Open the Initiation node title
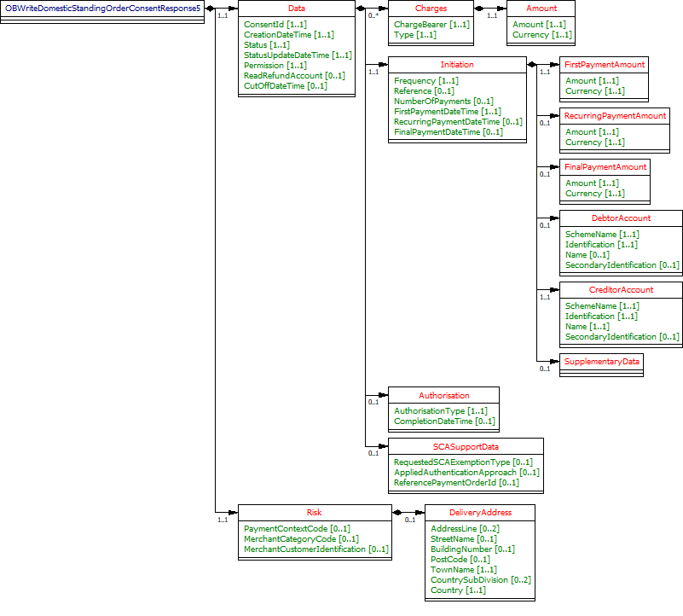This screenshot has width=683, height=616. click(457, 65)
